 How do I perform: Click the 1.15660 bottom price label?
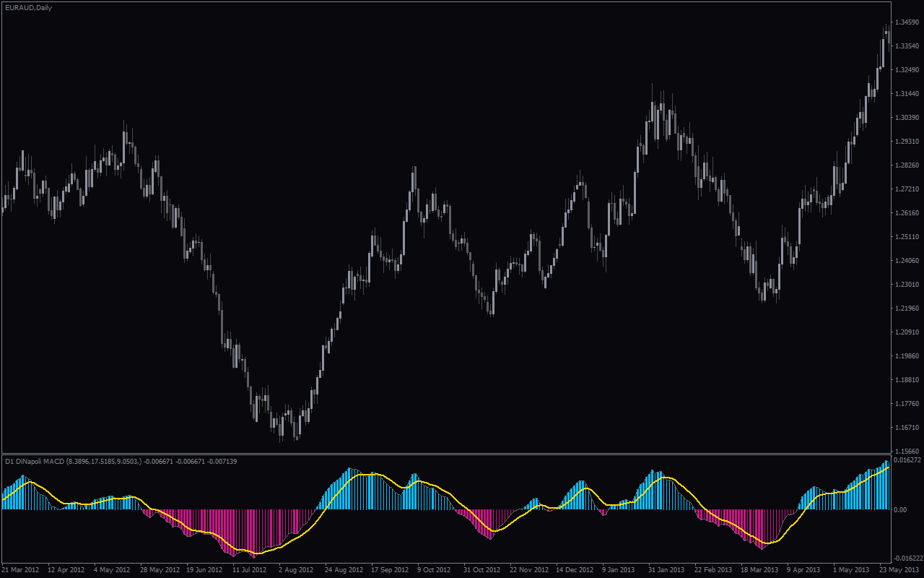point(907,451)
